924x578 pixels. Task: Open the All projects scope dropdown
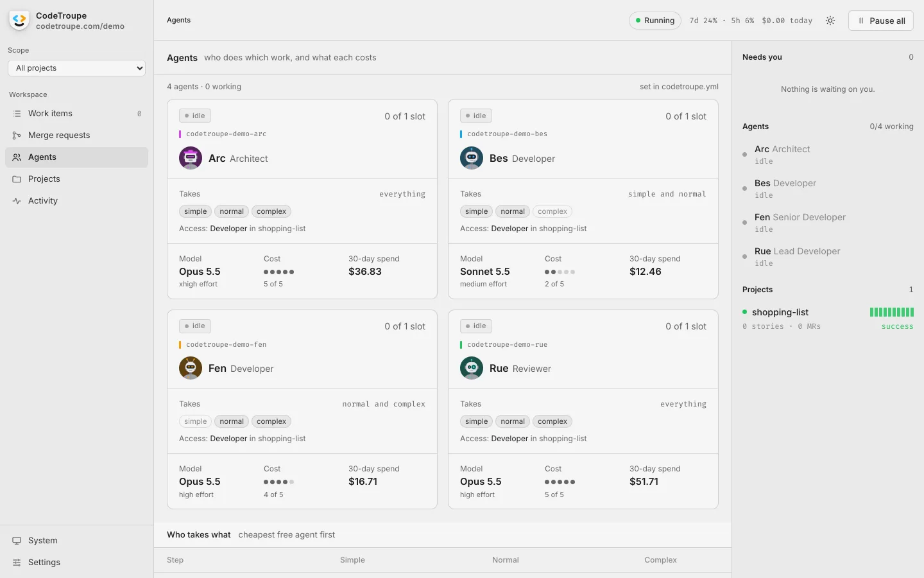tap(77, 68)
